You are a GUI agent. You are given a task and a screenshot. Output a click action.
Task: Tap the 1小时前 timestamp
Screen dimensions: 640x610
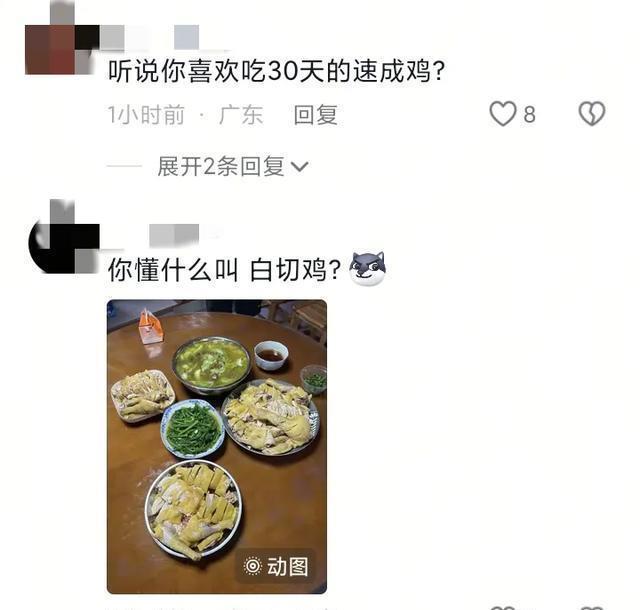tap(146, 115)
